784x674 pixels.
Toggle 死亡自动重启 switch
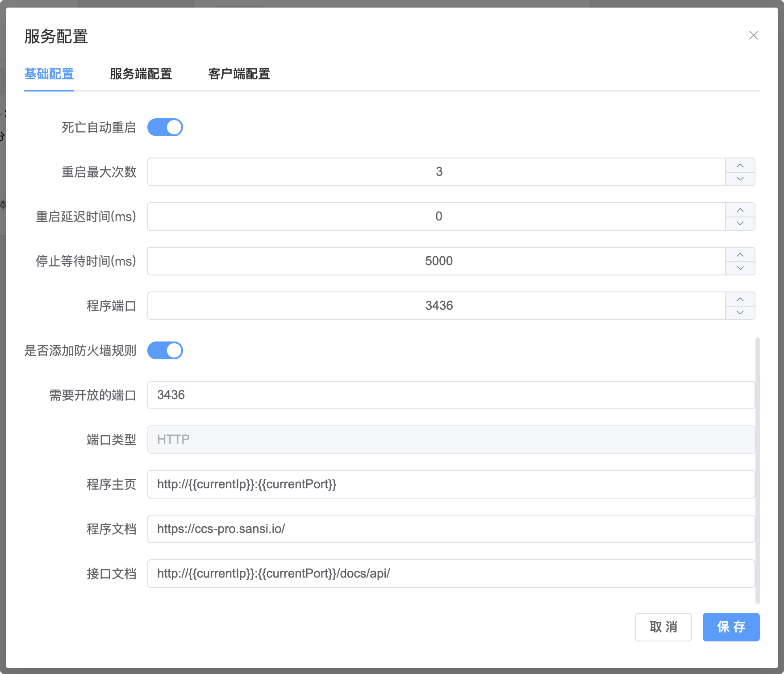point(165,127)
